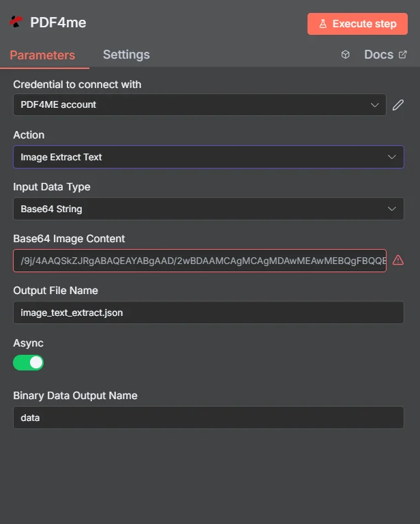The width and height of the screenshot is (420, 524).
Task: Click the Base64 Image Content field
Action: tap(200, 261)
